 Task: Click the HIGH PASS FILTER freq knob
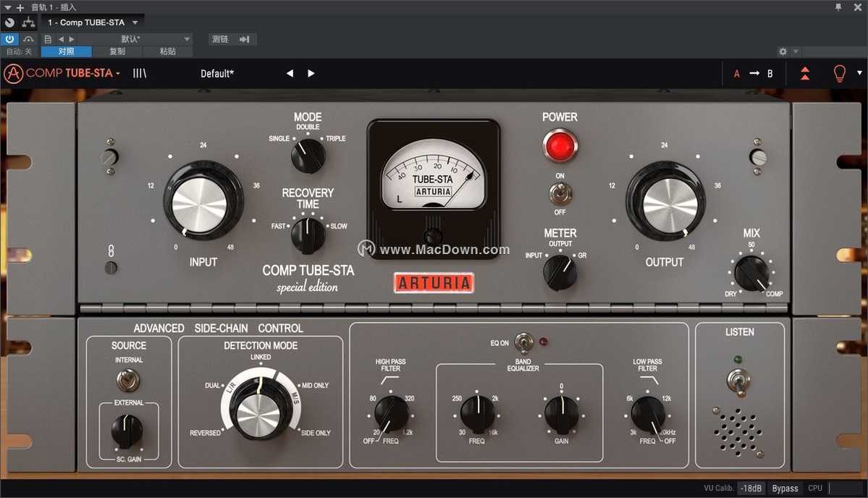click(392, 414)
